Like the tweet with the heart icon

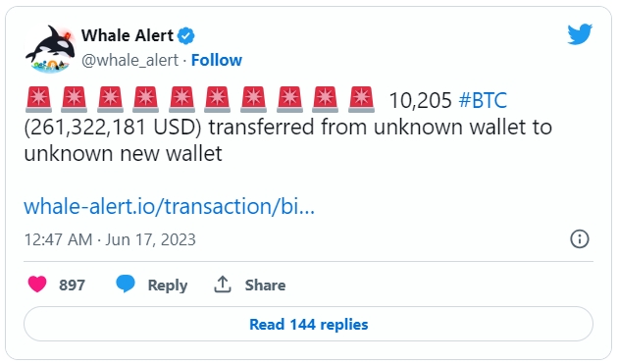[37, 285]
